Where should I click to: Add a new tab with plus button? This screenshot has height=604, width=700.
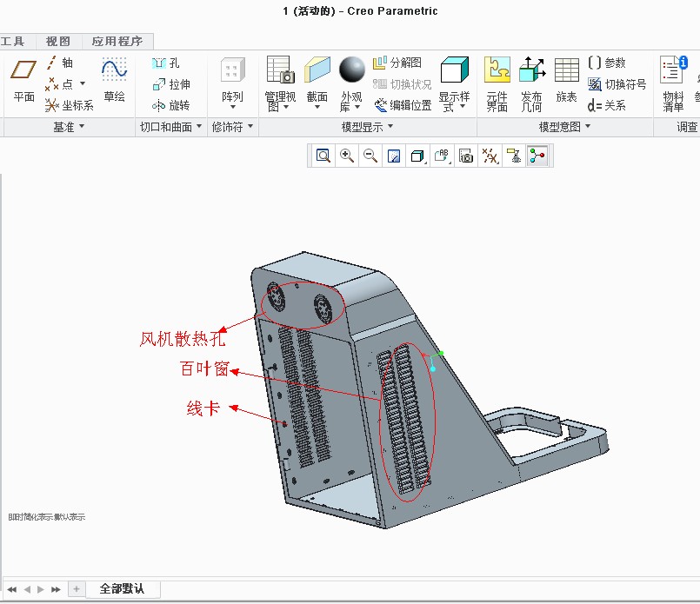pyautogui.click(x=76, y=589)
